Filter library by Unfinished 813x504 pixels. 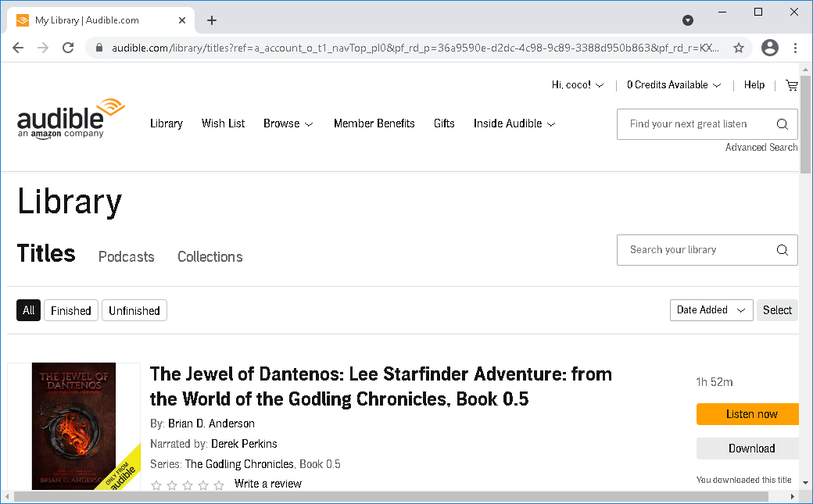tap(134, 310)
